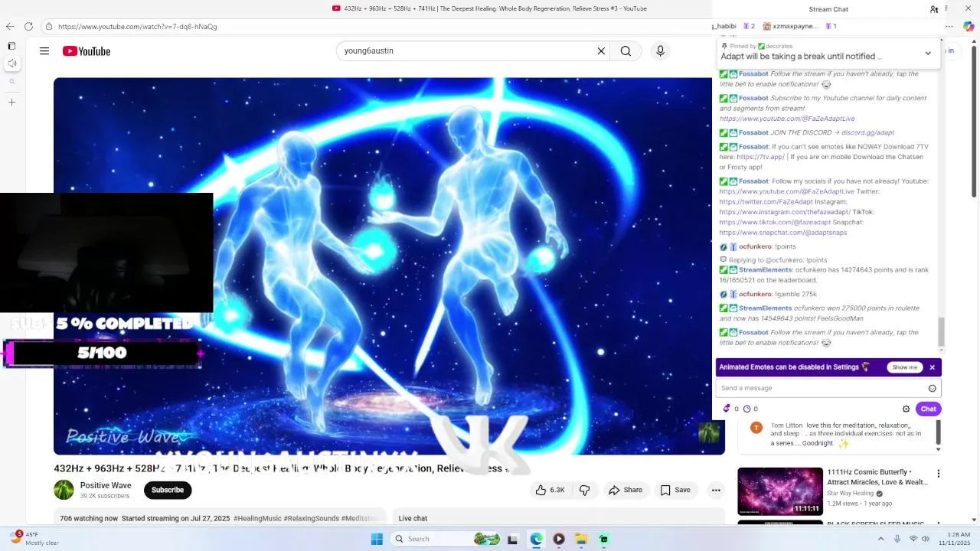Screen dimensions: 980x551
Task: Send message with purple Chat button
Action: (928, 409)
